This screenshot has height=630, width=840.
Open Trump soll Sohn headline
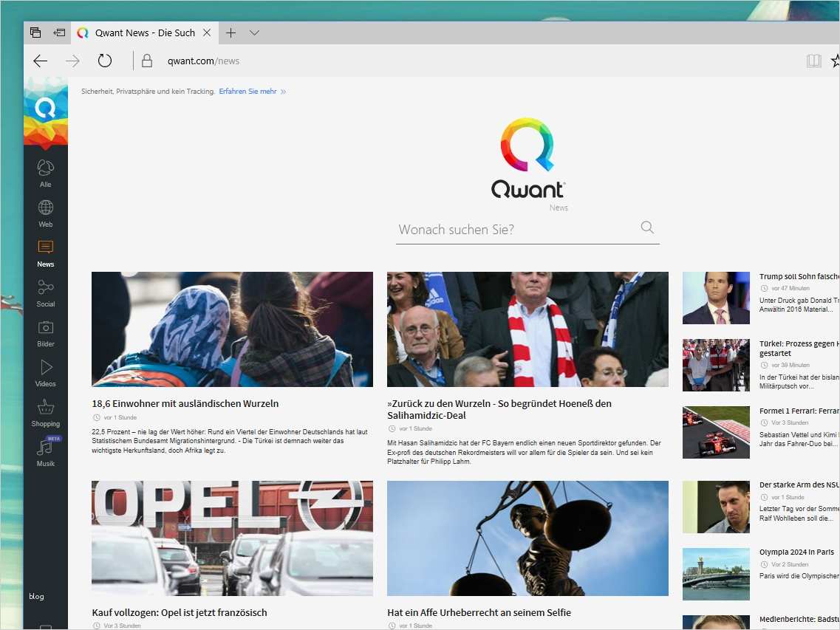tap(799, 276)
